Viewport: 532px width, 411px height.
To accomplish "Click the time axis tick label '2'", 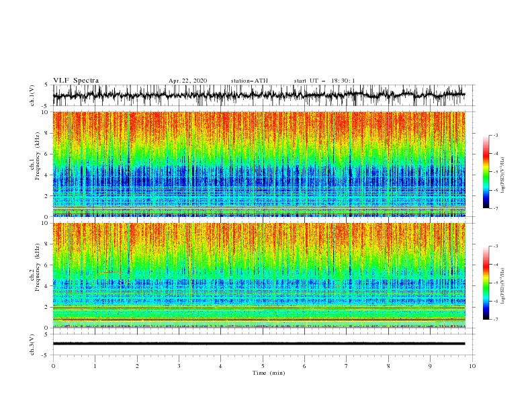I will [137, 366].
